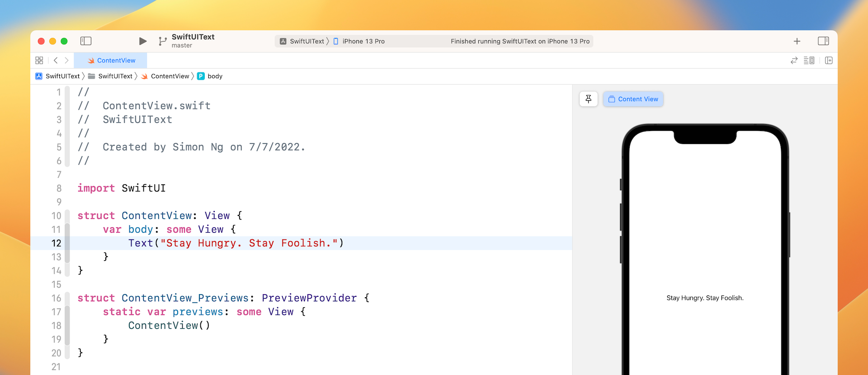Click the Text("Stay Hungry...") code line
The height and width of the screenshot is (375, 868).
point(236,243)
